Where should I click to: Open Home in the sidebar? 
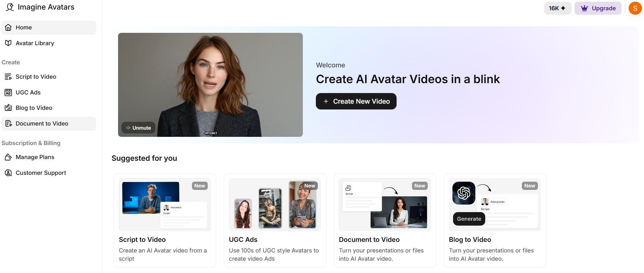coord(49,27)
